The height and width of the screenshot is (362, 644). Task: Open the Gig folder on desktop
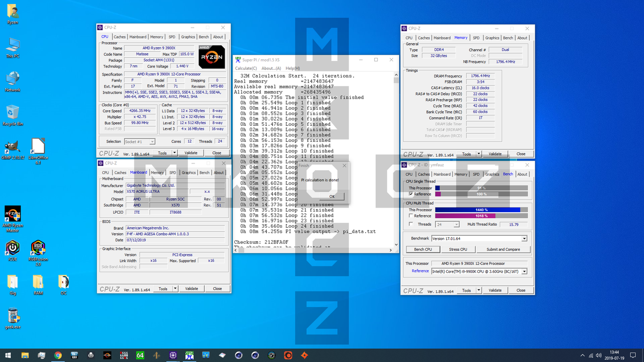(13, 285)
